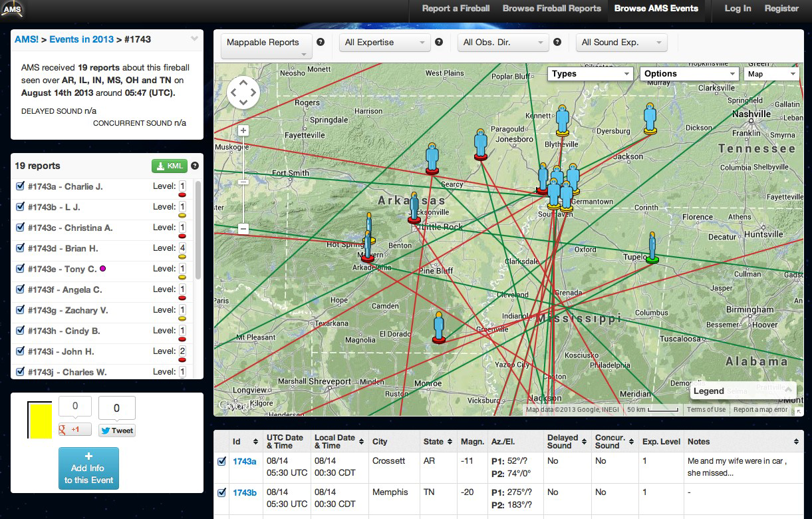Click the map pan control arrows
This screenshot has height=519, width=812.
[x=243, y=93]
